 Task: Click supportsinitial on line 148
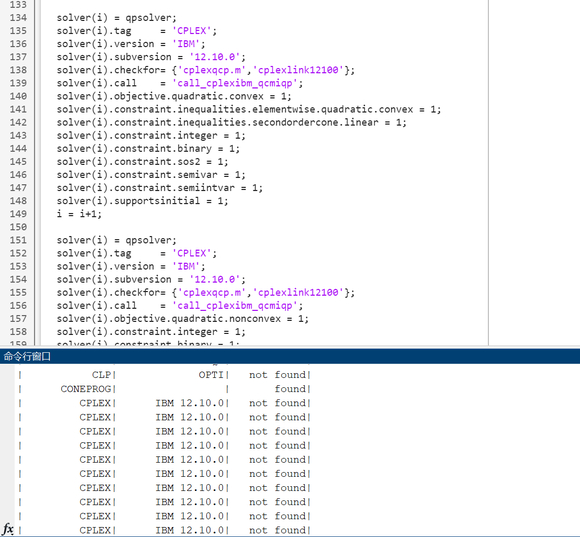coord(142,201)
